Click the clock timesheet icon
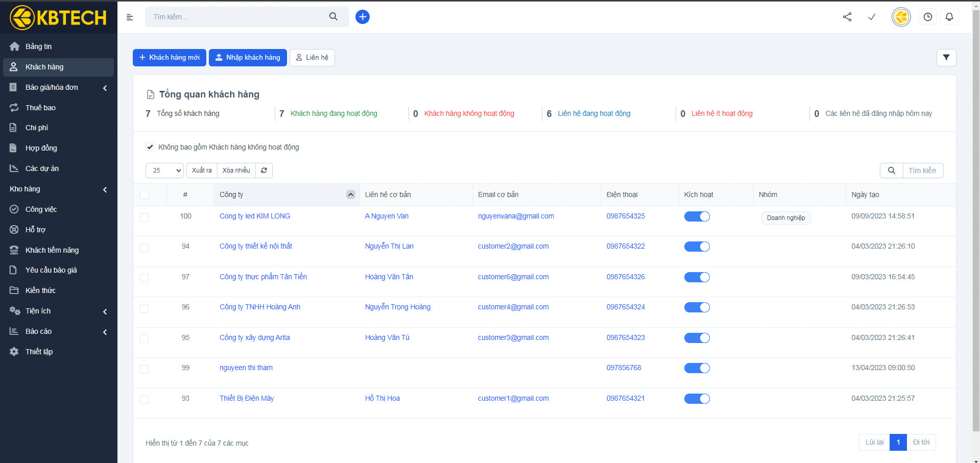 click(927, 17)
